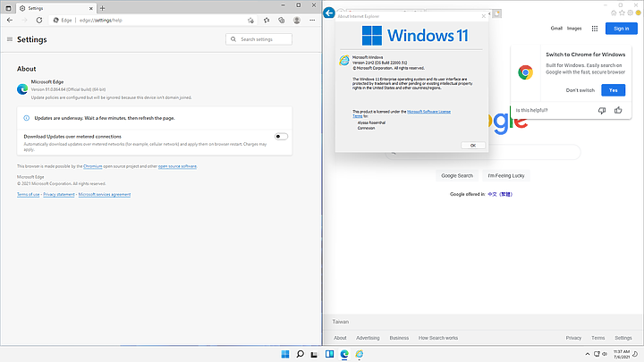Open Edge tab actions menu icon

[x=8, y=8]
